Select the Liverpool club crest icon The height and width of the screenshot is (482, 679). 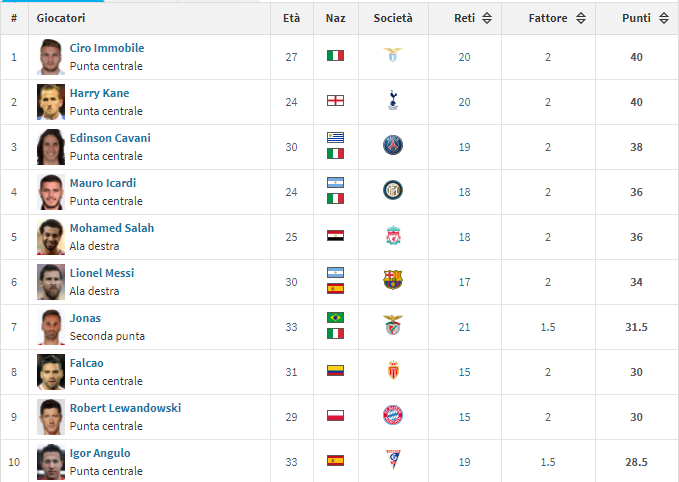tap(393, 235)
